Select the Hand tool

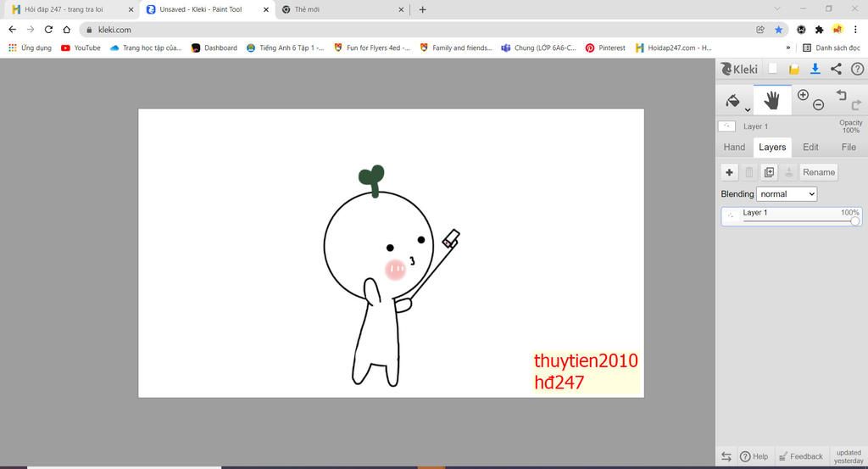pyautogui.click(x=772, y=100)
